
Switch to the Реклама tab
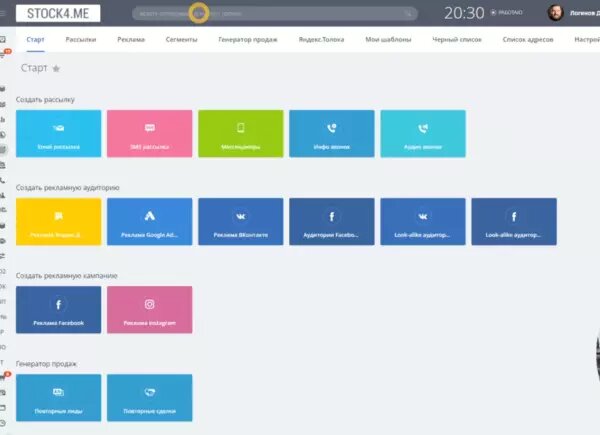[131, 39]
